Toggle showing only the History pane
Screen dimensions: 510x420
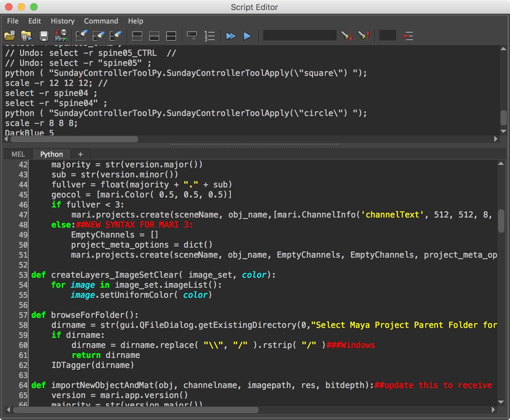(x=137, y=36)
